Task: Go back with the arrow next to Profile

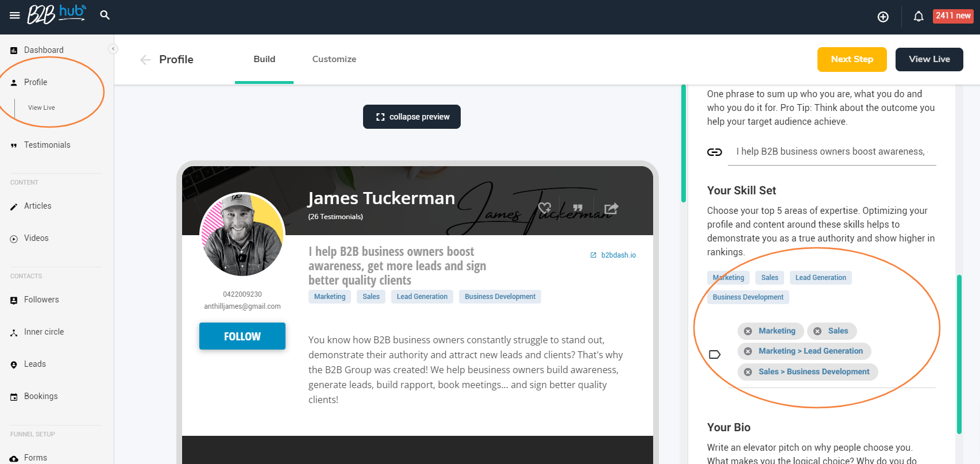Action: point(145,60)
